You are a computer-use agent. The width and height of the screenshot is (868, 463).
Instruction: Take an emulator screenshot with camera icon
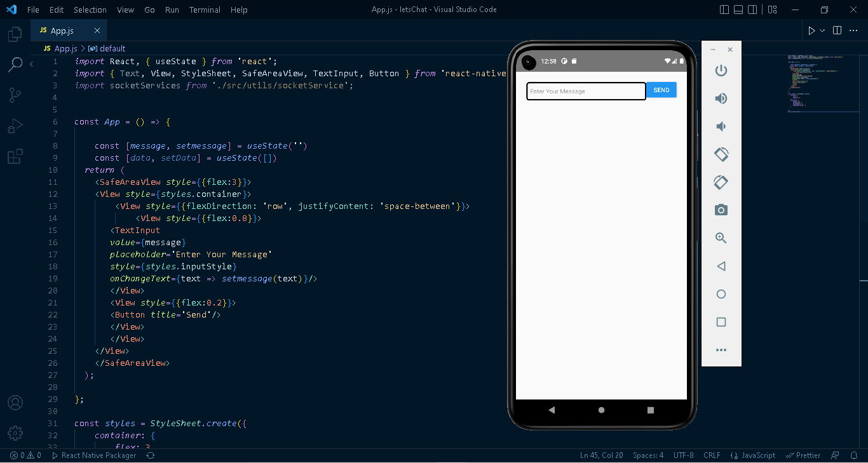coord(721,210)
